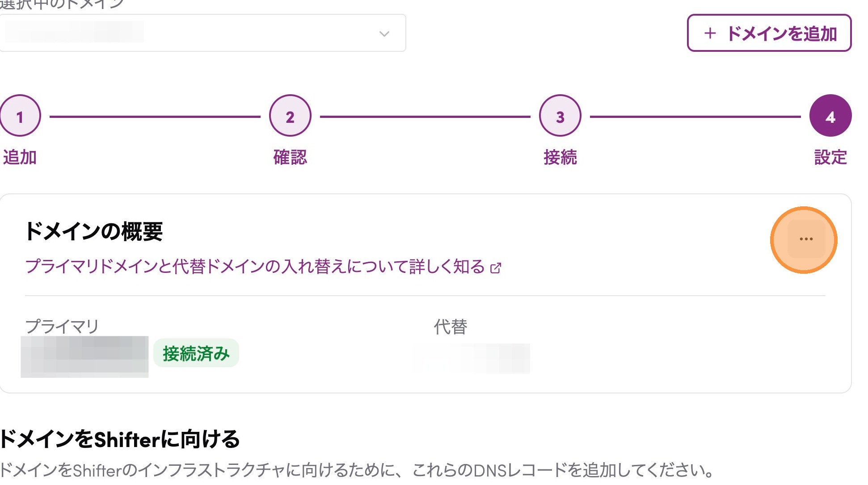The width and height of the screenshot is (868, 485).
Task: Open the 選択中のドメイン combo box
Action: click(x=201, y=33)
